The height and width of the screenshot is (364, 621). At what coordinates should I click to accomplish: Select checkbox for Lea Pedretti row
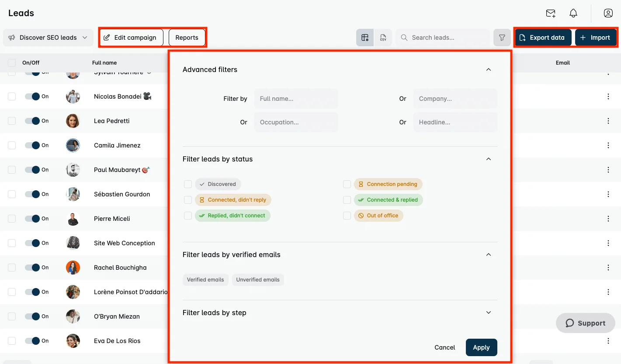pos(12,121)
